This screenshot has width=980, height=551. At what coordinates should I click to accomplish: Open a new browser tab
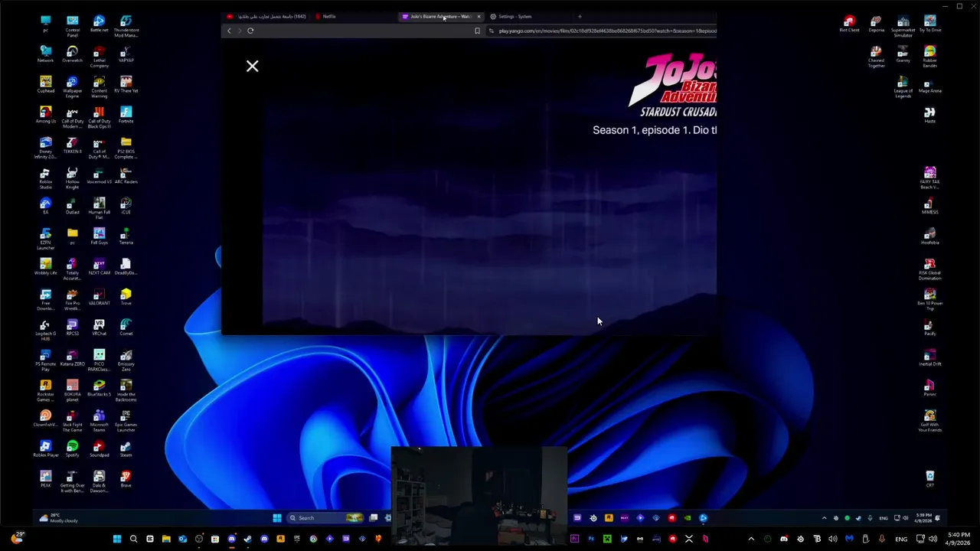coord(580,16)
